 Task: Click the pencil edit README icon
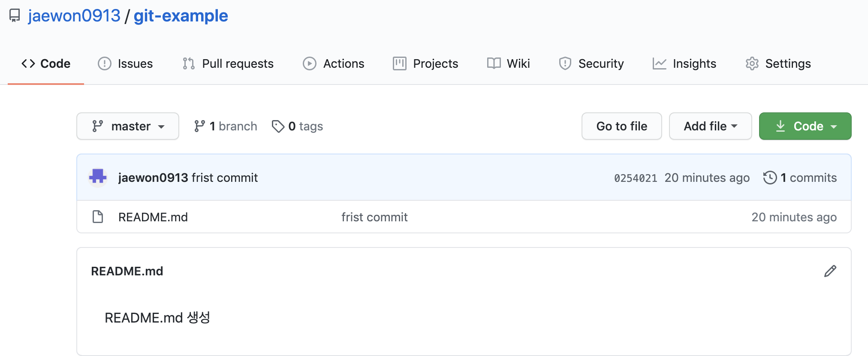point(830,271)
